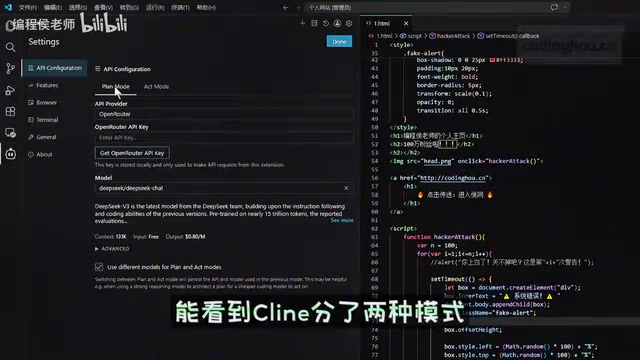The image size is (640, 360).
Task: Click the navigate forward arrow in title bar
Action: (298, 7)
